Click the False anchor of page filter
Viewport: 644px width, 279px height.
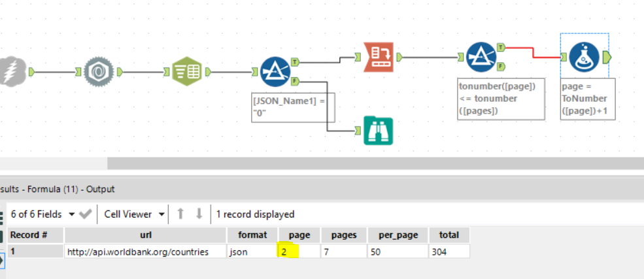tap(501, 67)
